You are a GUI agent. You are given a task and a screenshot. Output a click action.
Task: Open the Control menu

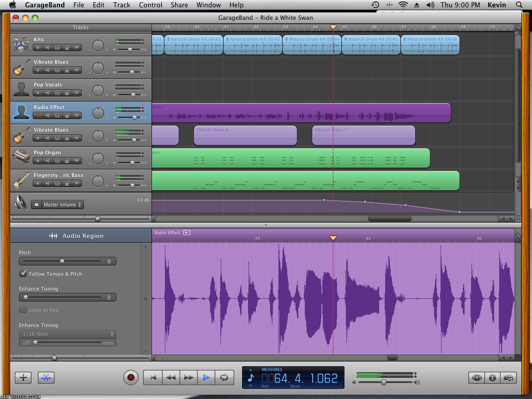[x=151, y=5]
